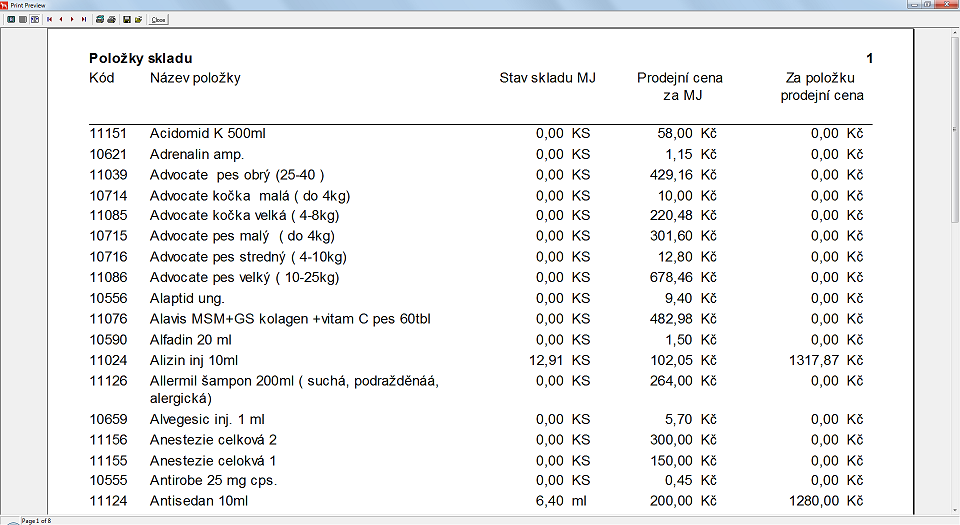Click 'Advocate kočka velká ( 4-8kg)' item
Screen dimensions: 960x525
pyautogui.click(x=244, y=215)
